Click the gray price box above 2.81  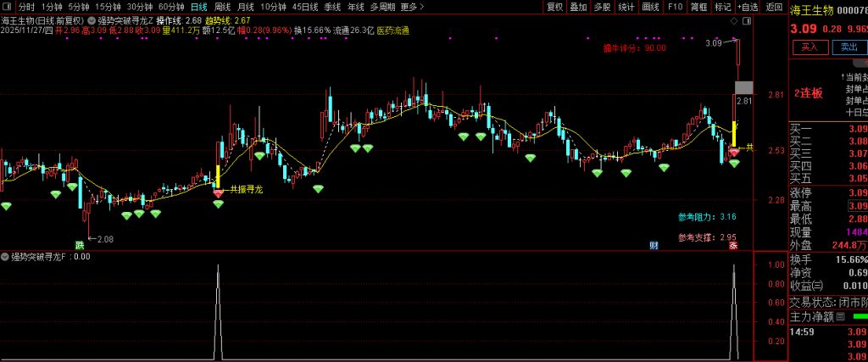744,87
